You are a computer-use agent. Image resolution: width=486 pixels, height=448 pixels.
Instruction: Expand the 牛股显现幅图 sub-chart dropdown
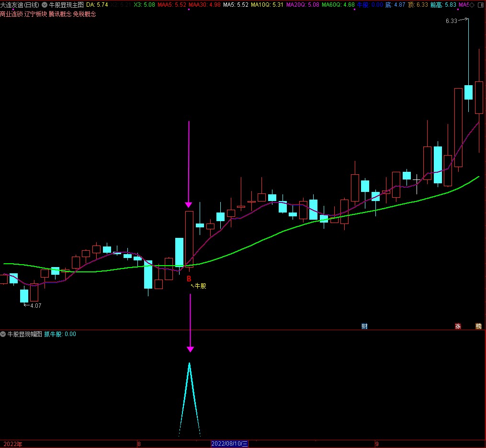[x=3, y=334]
